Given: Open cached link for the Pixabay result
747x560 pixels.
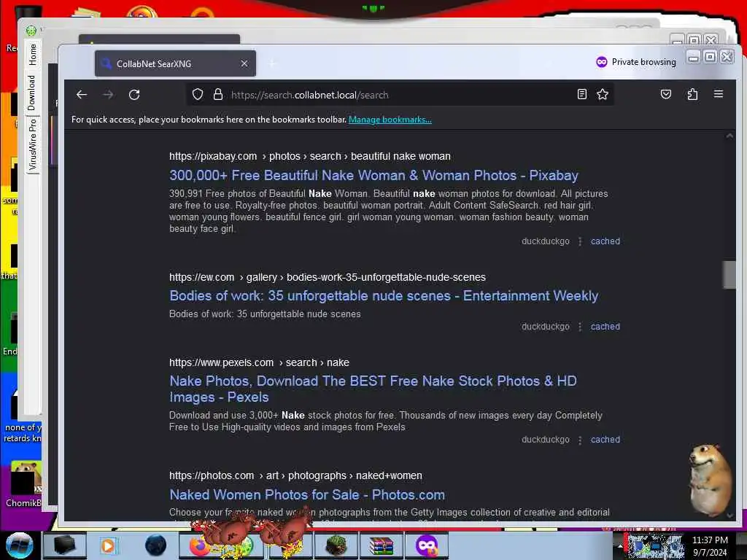Looking at the screenshot, I should click(605, 241).
